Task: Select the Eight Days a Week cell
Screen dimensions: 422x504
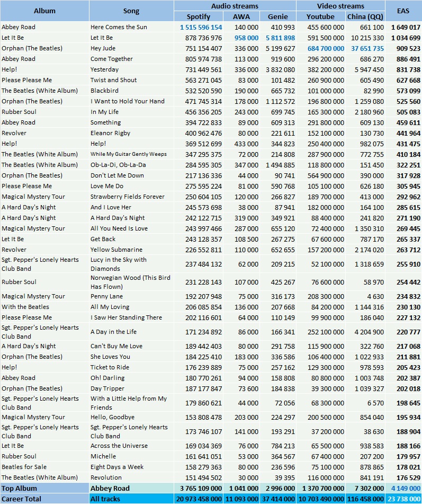Action: (x=131, y=467)
